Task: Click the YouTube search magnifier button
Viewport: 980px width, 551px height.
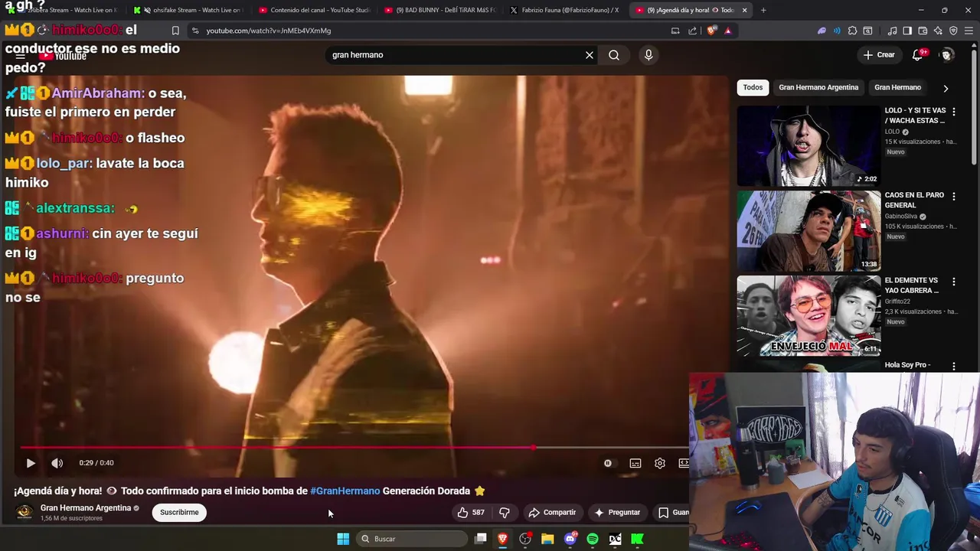Action: [x=614, y=55]
